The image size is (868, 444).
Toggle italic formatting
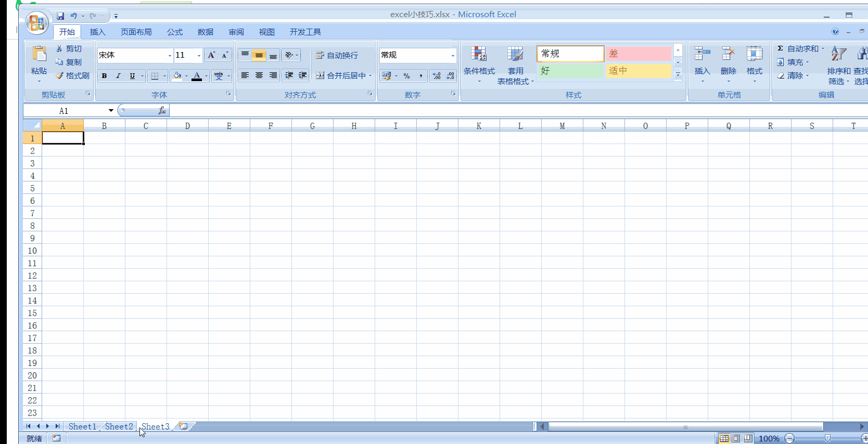click(x=118, y=76)
